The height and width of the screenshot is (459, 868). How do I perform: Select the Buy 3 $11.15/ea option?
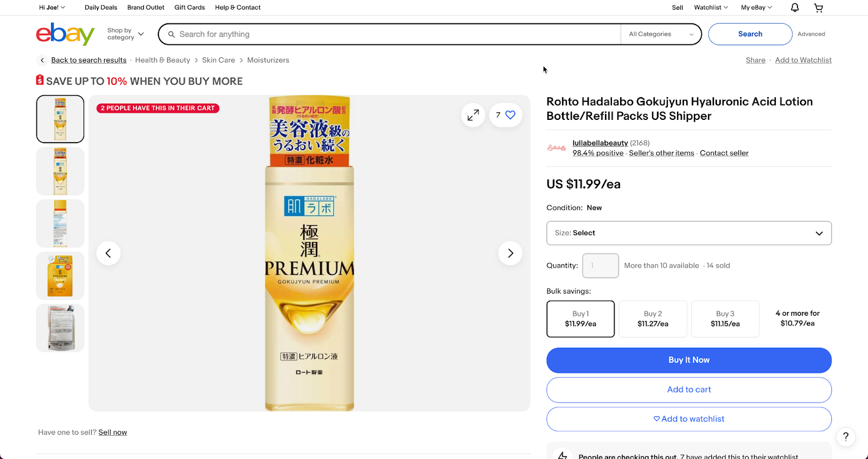(x=725, y=319)
